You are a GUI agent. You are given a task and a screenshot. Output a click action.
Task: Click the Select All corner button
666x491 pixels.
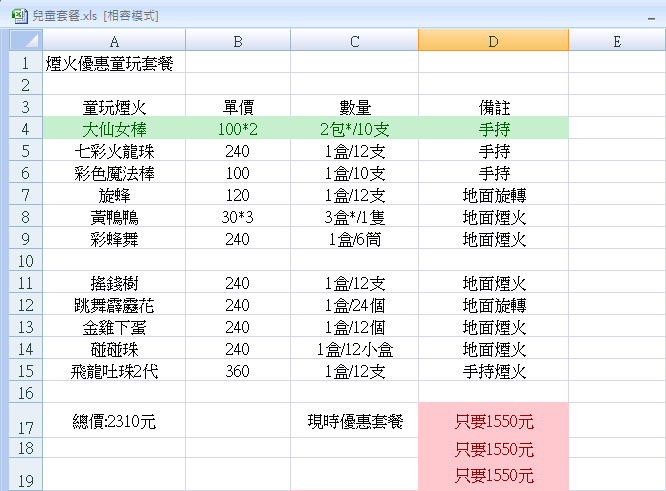point(20,41)
